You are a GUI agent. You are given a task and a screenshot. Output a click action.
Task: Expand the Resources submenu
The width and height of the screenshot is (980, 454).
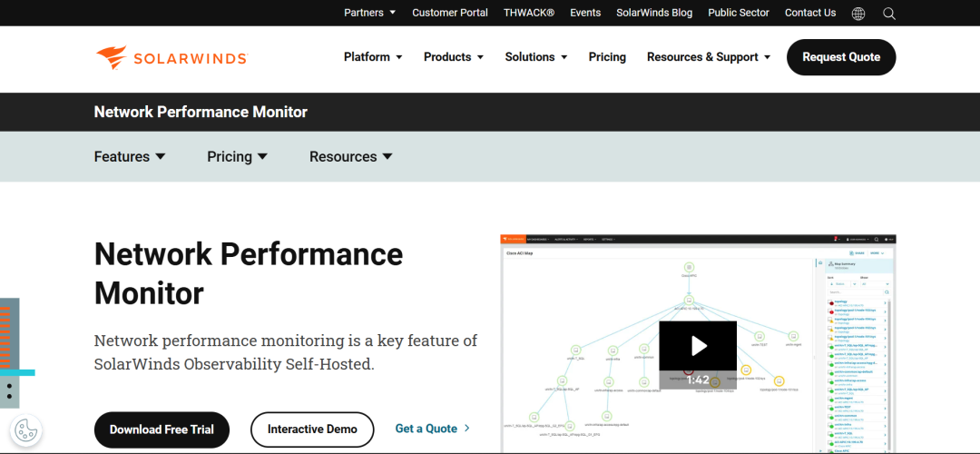coord(351,156)
